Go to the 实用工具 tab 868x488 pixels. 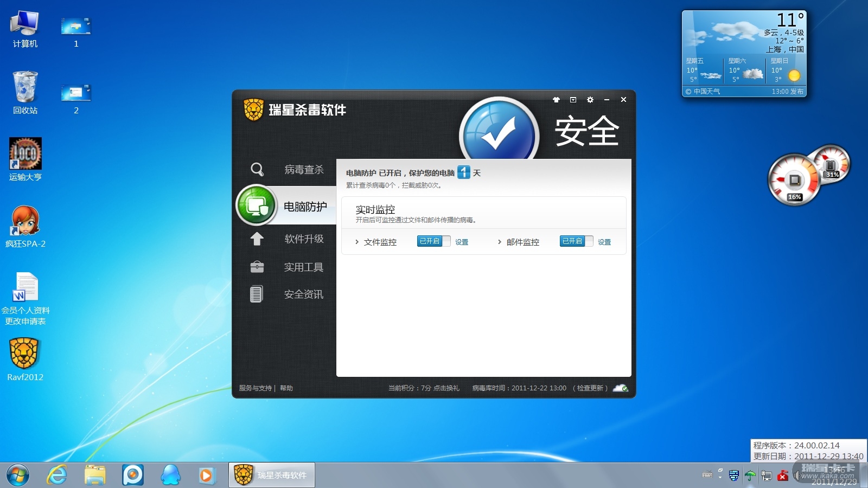point(303,267)
